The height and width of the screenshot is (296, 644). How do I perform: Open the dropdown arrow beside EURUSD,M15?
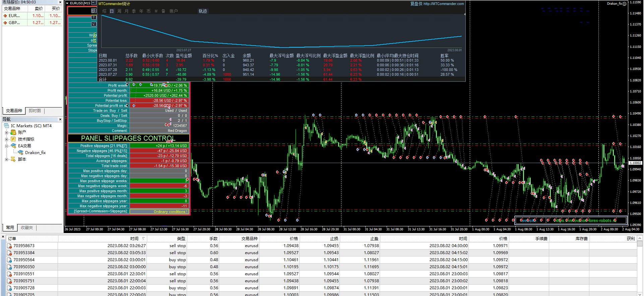[67, 3]
